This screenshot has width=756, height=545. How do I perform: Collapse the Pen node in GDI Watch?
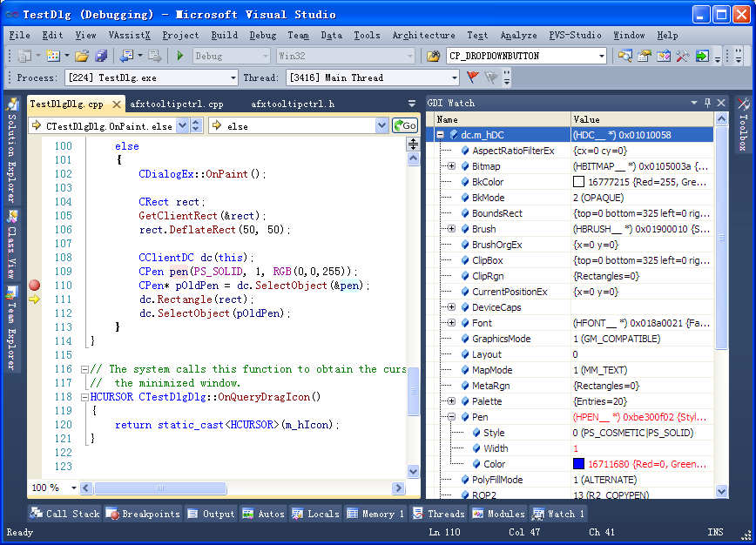coord(451,417)
